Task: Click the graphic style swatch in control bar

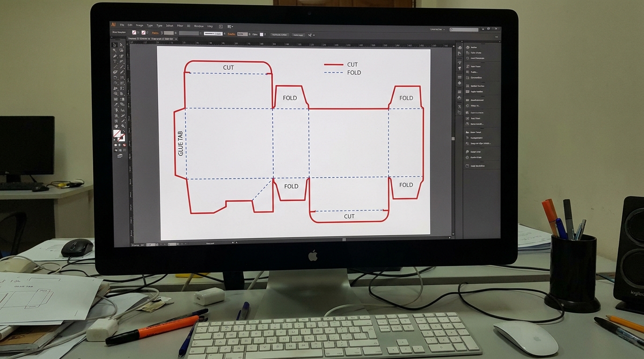Action: click(x=261, y=35)
